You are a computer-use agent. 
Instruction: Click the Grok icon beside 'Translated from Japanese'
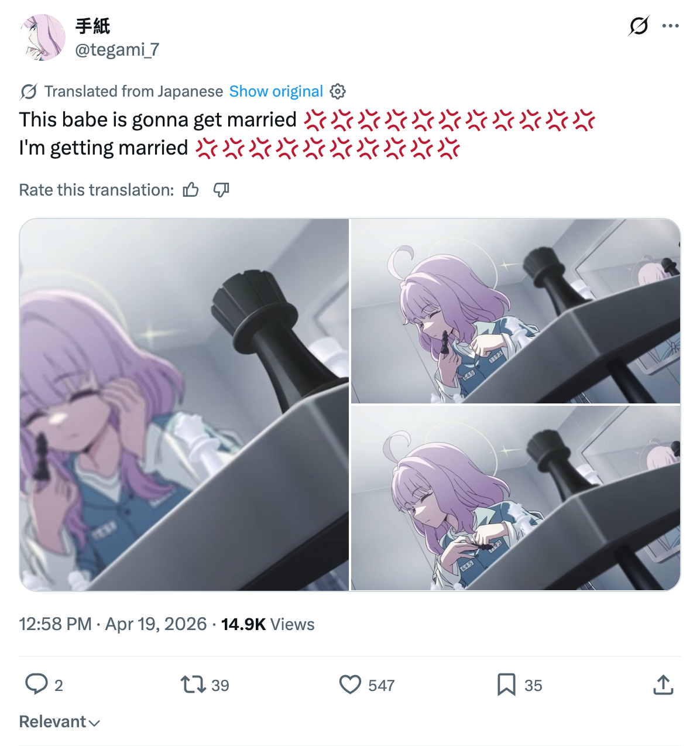28,91
